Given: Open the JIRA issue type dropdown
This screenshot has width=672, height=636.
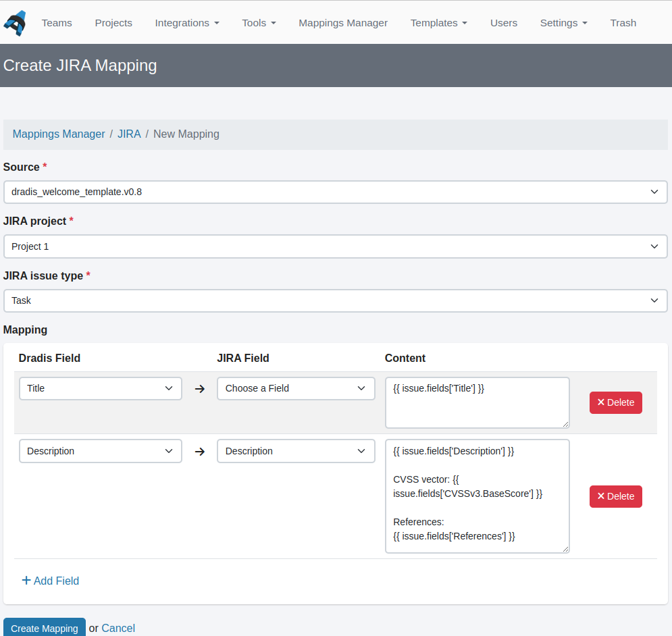Looking at the screenshot, I should point(336,300).
